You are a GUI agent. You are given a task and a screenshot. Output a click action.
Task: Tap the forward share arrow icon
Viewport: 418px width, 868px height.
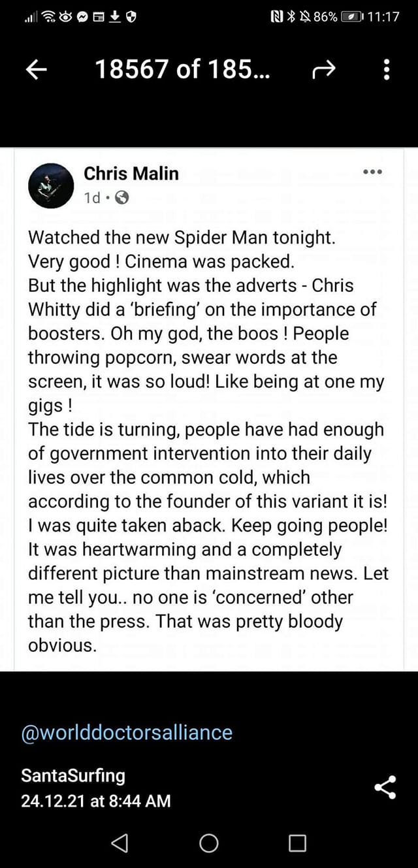[324, 69]
